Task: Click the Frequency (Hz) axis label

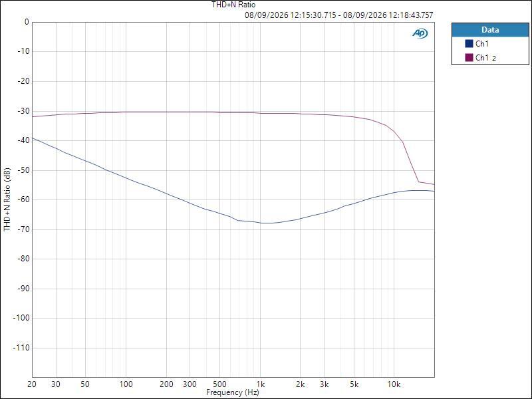Action: 232,392
